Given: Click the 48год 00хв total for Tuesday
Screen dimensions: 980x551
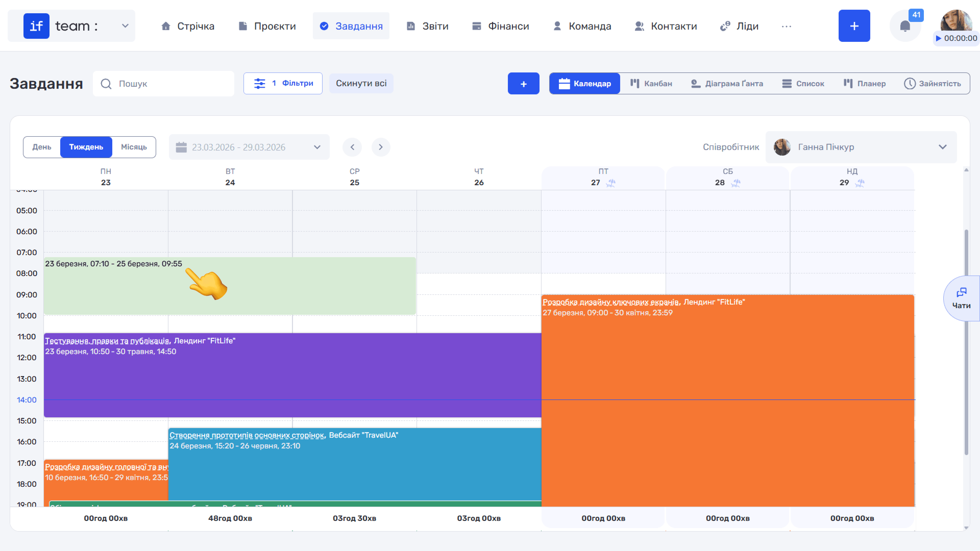Looking at the screenshot, I should pos(230,518).
